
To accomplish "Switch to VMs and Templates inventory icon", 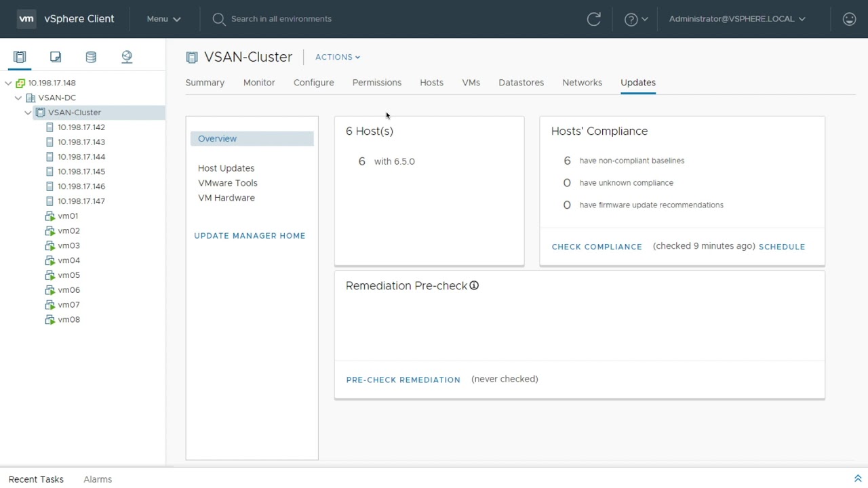I will 56,57.
